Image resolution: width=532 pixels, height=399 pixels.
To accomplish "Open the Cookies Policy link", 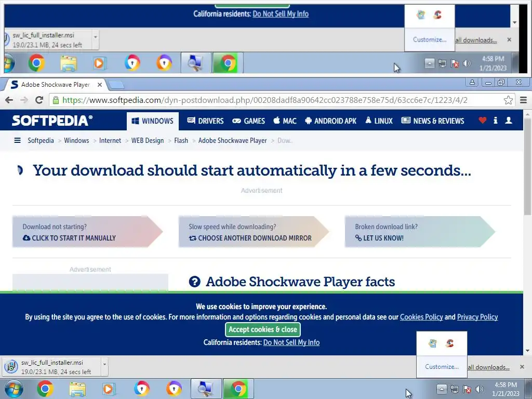I will pyautogui.click(x=421, y=317).
